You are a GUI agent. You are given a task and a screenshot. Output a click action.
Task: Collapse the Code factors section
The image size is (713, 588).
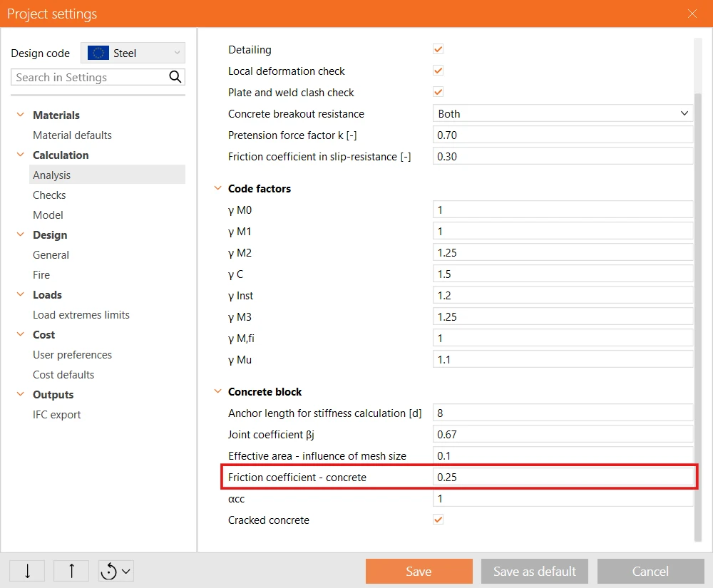point(217,188)
